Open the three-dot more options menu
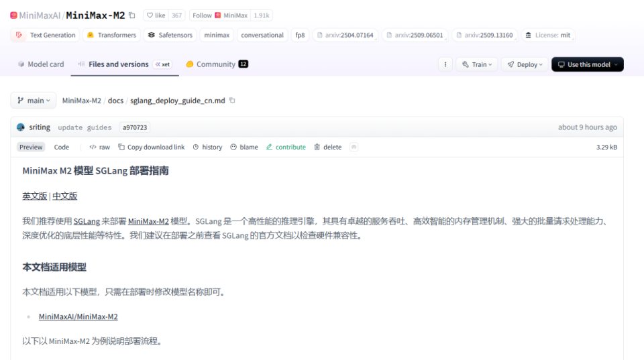 point(445,64)
